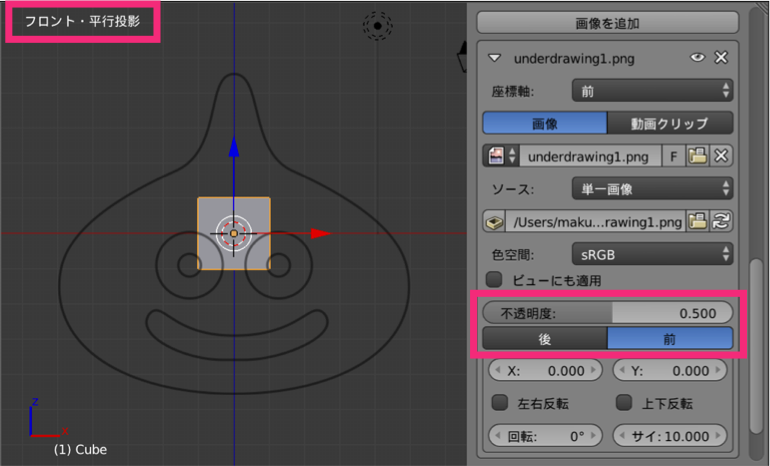Remove the underdrawing1.png background image entry
This screenshot has height=466, width=770.
pos(721,58)
